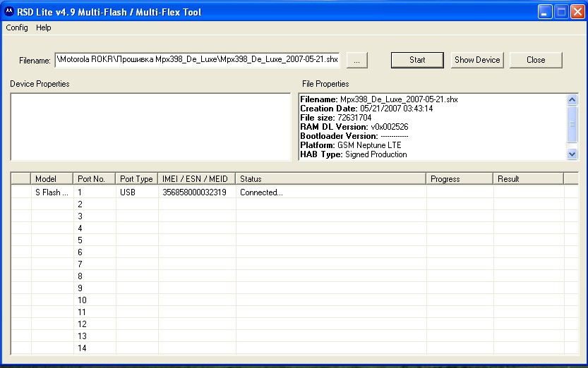588x368 pixels.
Task: Click the Result column header
Action: [529, 179]
